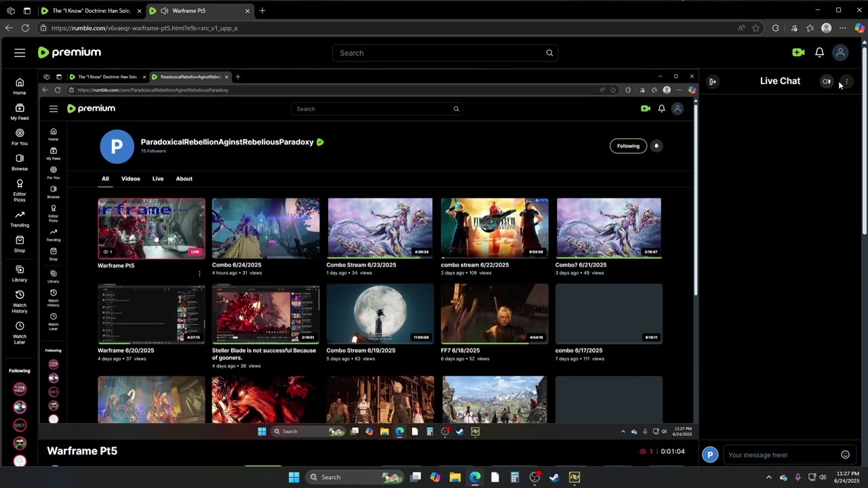Open Watch Later in outer left sidebar
868x488 pixels.
click(x=20, y=333)
